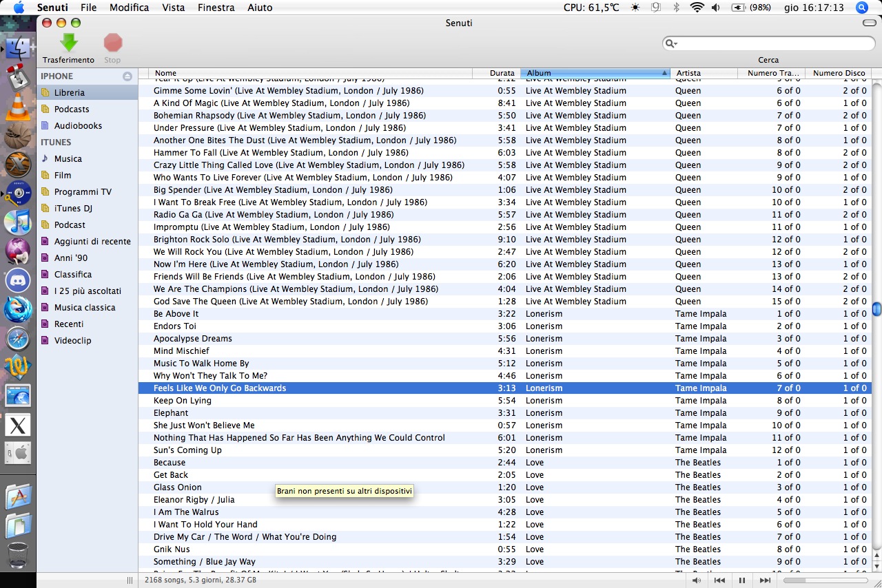Sort by Artista column header
882x588 pixels.
pyautogui.click(x=704, y=73)
